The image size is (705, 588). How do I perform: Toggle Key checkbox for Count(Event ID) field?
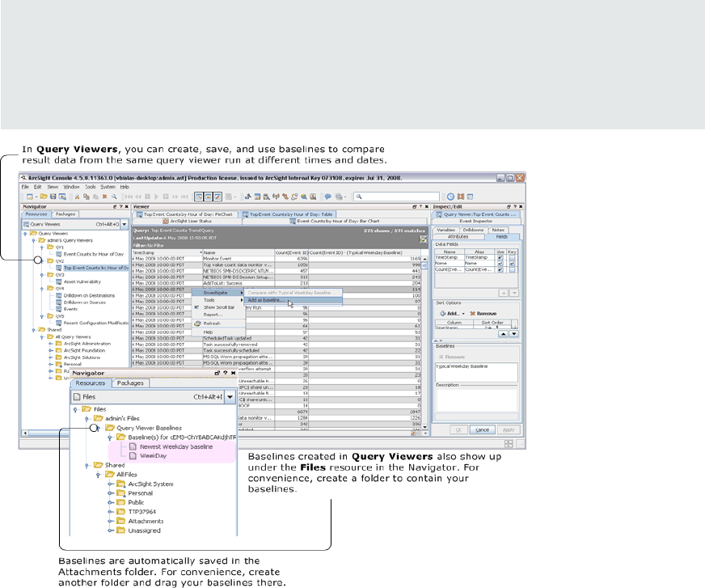pos(512,269)
